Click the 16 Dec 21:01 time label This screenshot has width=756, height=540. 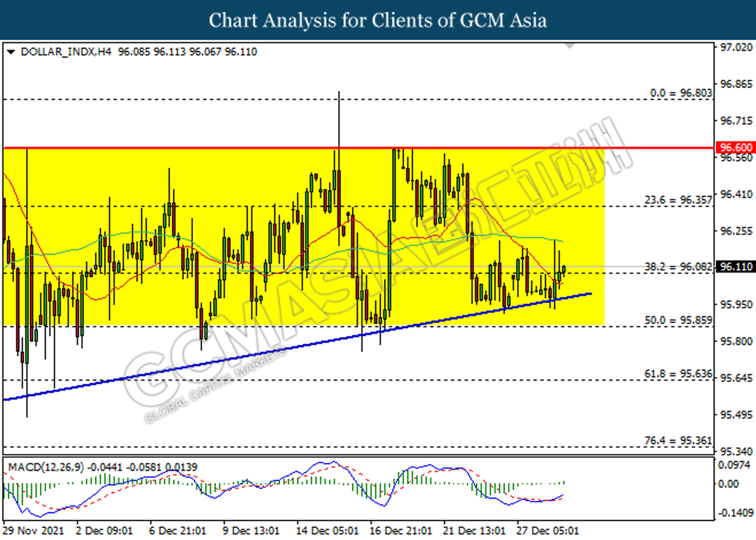[401, 530]
